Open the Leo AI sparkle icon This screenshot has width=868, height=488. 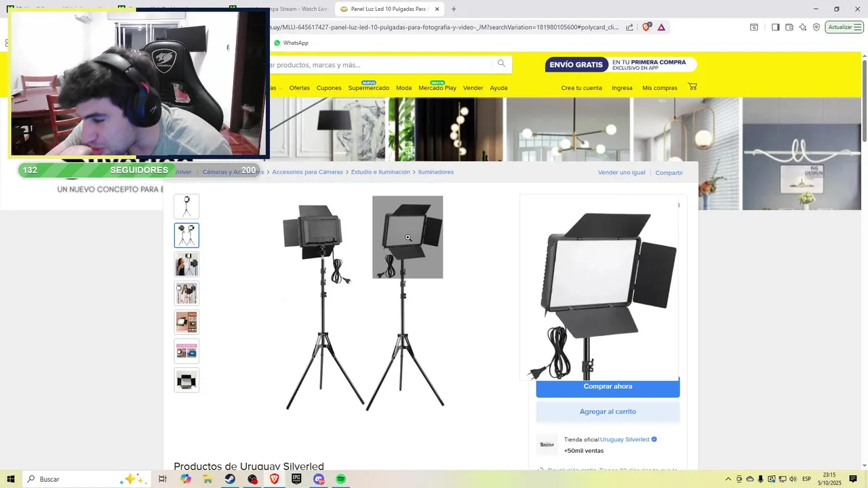click(803, 27)
